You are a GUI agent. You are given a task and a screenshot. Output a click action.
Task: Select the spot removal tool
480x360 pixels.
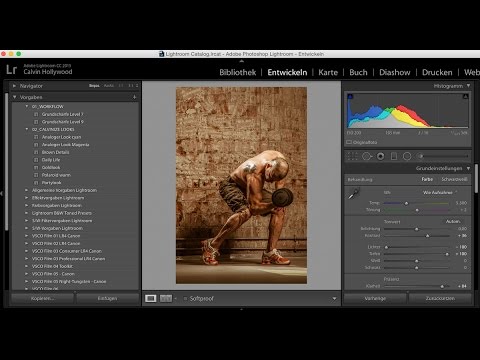click(367, 156)
